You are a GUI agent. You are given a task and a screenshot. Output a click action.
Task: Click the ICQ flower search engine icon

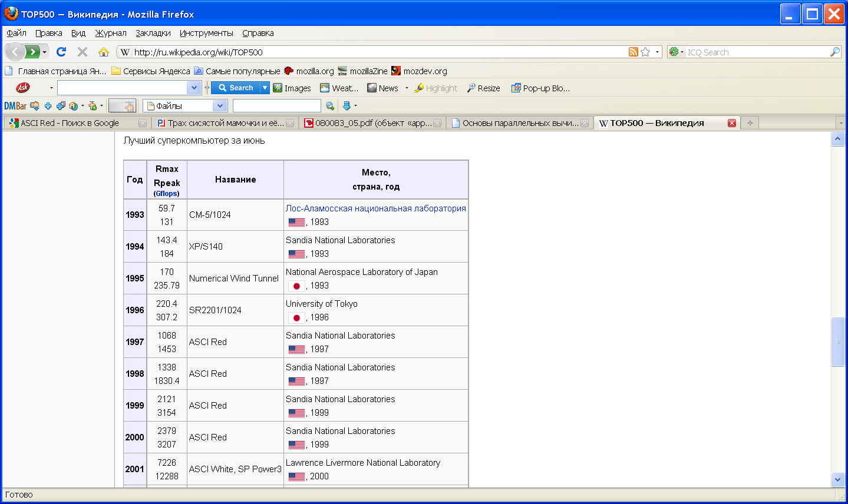[x=674, y=52]
